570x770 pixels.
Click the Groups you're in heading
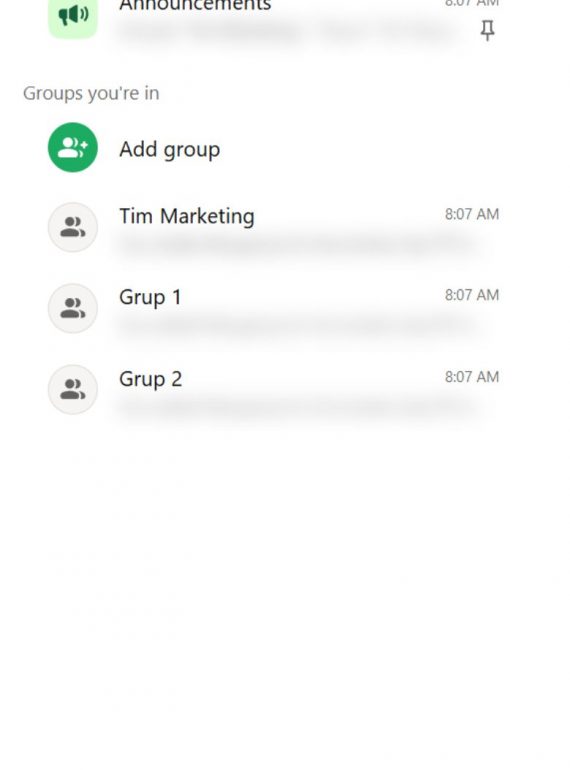pyautogui.click(x=91, y=93)
